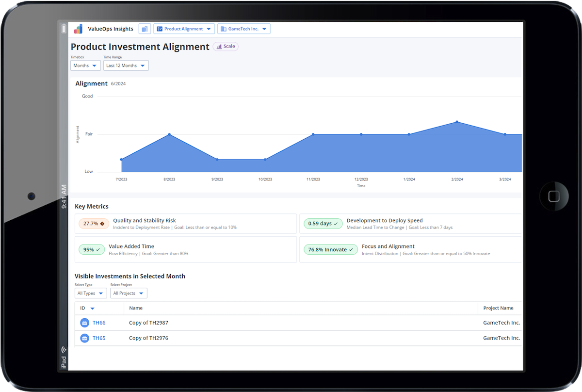Click the company icon inside the GameTech Inc. selector
The height and width of the screenshot is (392, 582).
coord(223,29)
